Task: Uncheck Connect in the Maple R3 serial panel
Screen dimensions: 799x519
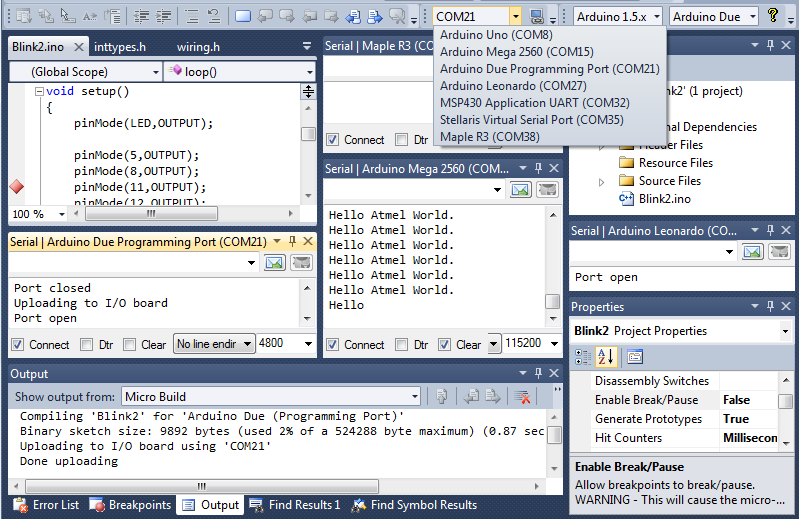Action: point(332,140)
